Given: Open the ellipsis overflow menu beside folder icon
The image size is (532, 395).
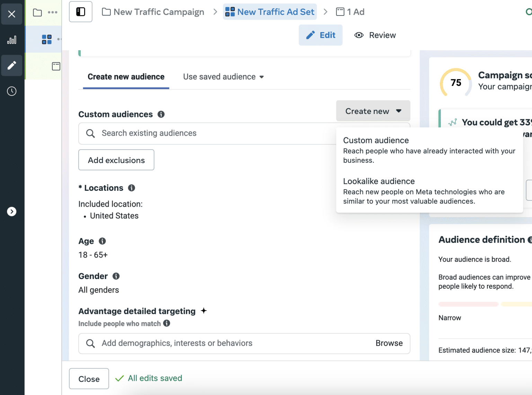Looking at the screenshot, I should coord(53,11).
